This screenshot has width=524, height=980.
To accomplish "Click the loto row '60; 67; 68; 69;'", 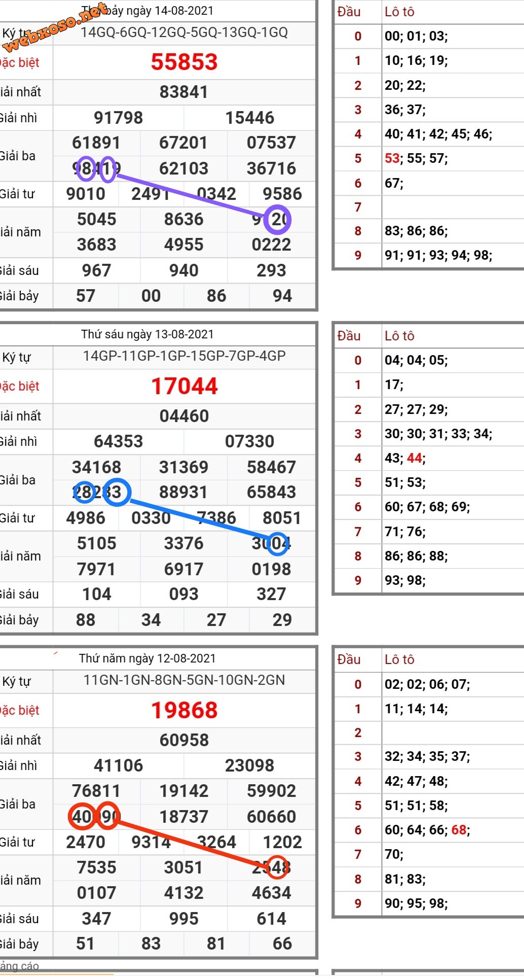I will coord(427,507).
